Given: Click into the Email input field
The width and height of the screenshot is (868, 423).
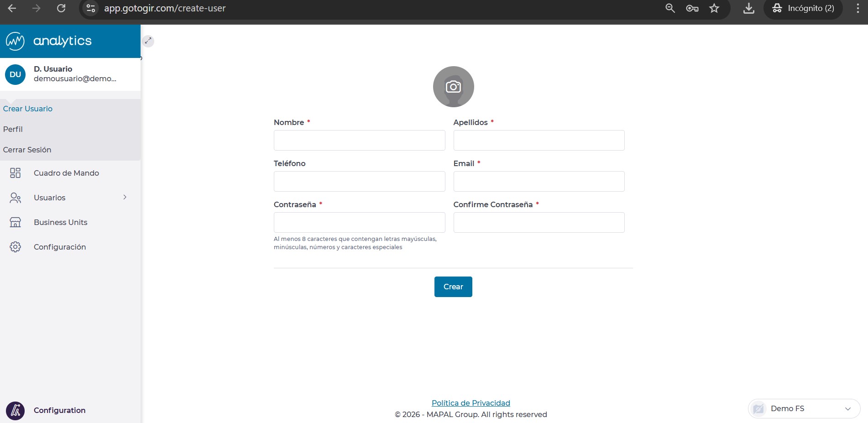Looking at the screenshot, I should tap(539, 181).
